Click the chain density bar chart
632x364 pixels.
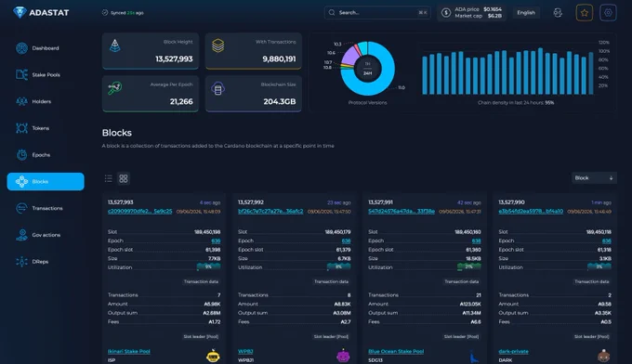pyautogui.click(x=507, y=71)
